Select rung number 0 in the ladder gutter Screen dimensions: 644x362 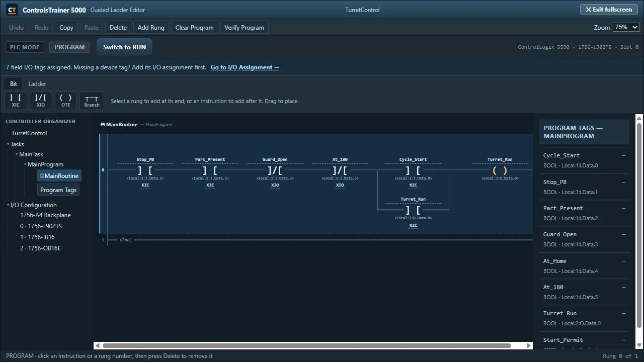click(103, 170)
